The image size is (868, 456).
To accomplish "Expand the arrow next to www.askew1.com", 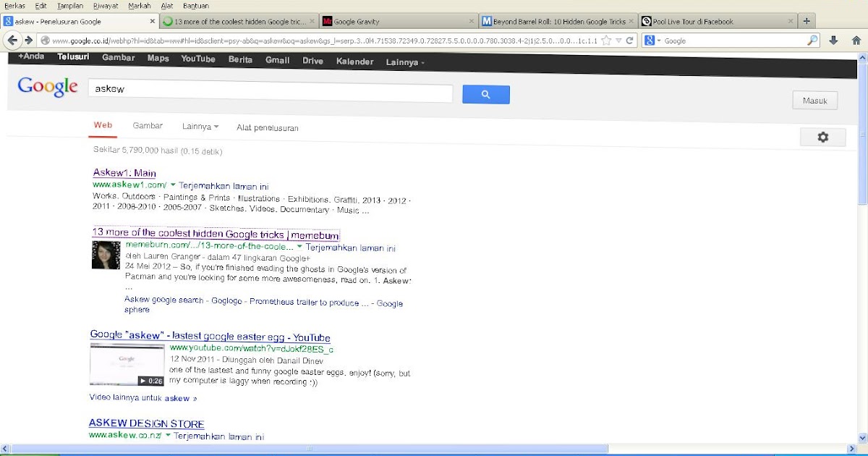I will click(173, 185).
